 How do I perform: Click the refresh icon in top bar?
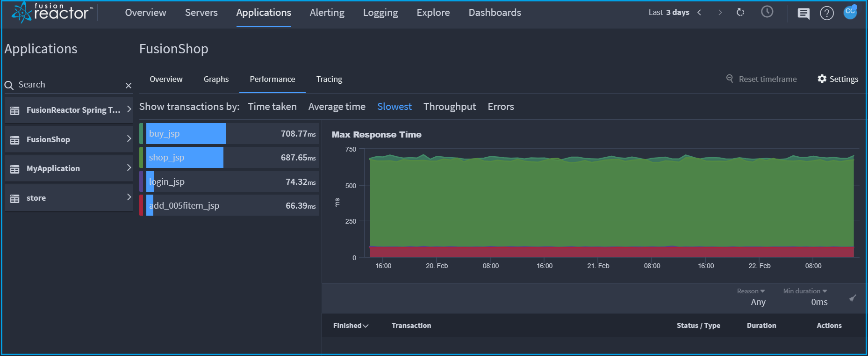740,12
